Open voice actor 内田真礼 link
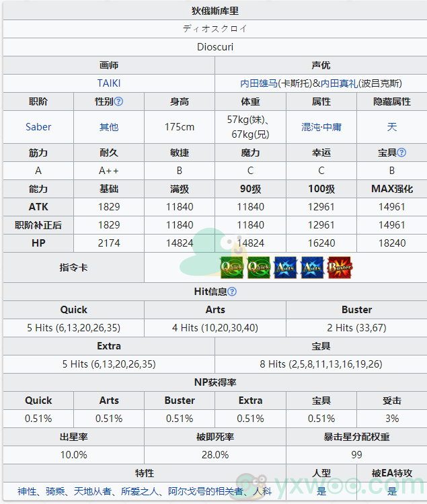The image size is (427, 504). click(x=339, y=83)
